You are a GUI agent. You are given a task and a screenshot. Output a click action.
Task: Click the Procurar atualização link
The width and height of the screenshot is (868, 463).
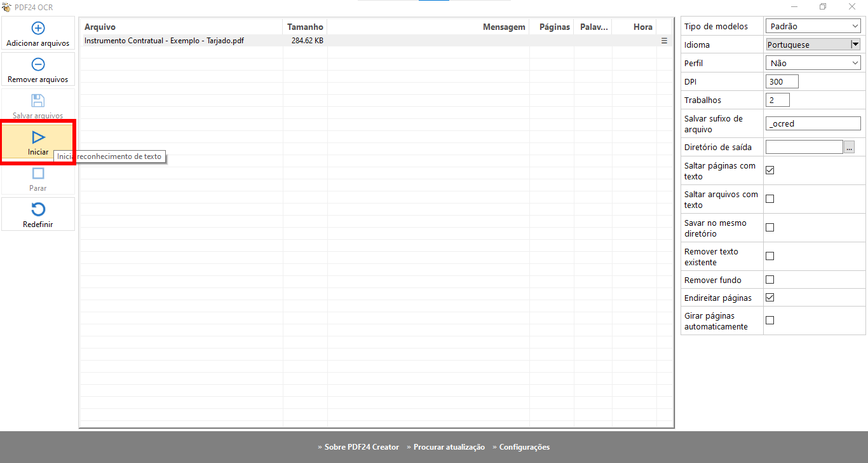click(x=449, y=447)
